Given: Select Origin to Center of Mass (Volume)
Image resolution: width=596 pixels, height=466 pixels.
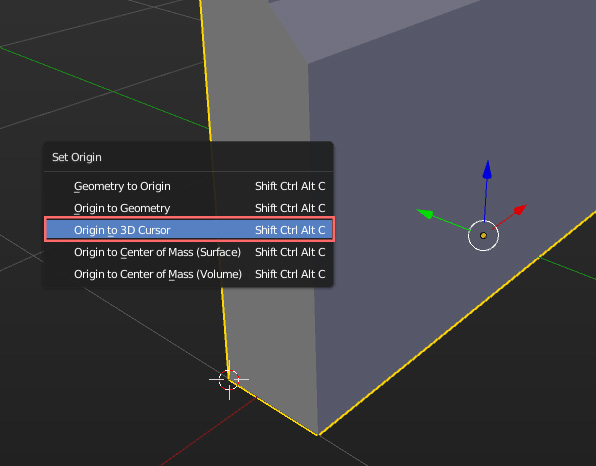Looking at the screenshot, I should pyautogui.click(x=189, y=274).
